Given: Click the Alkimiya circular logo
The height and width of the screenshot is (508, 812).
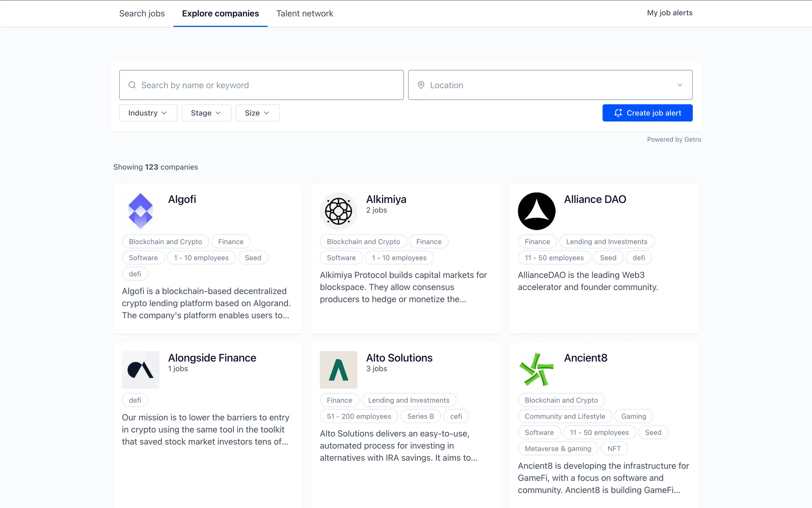Looking at the screenshot, I should click(x=338, y=211).
